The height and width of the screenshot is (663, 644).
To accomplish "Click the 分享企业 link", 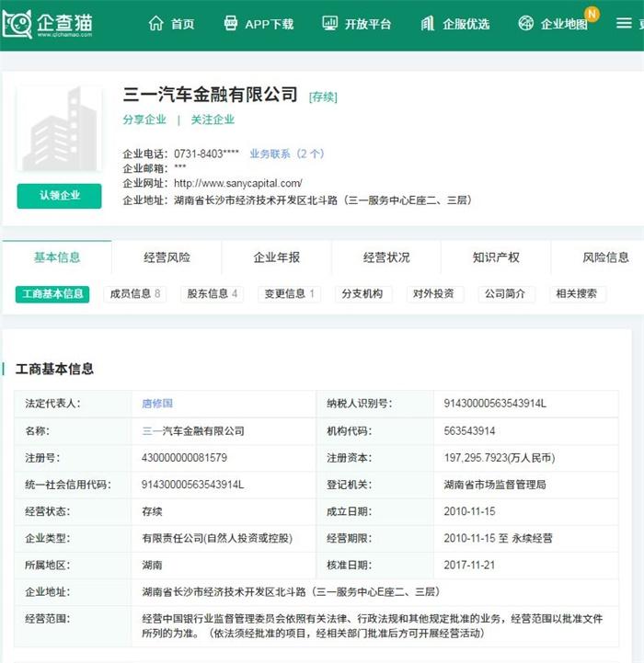I will [x=144, y=120].
